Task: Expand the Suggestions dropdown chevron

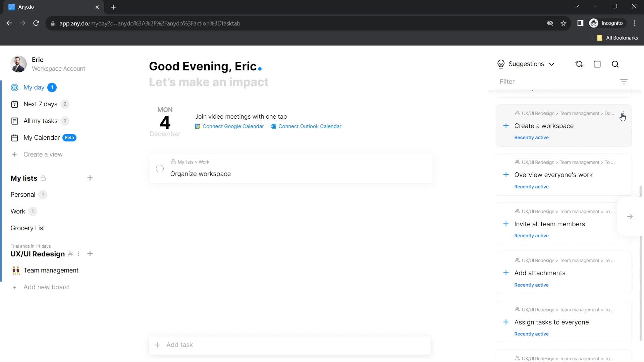Action: 553,64
